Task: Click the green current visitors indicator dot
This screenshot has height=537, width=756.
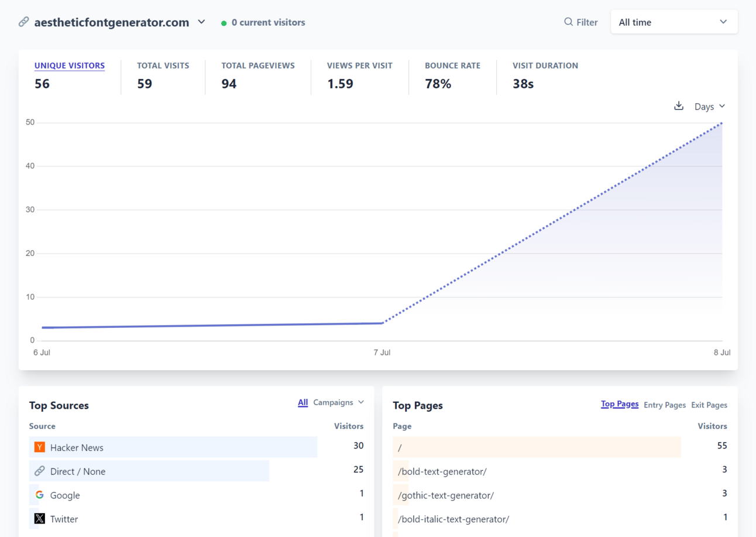Action: 224,23
